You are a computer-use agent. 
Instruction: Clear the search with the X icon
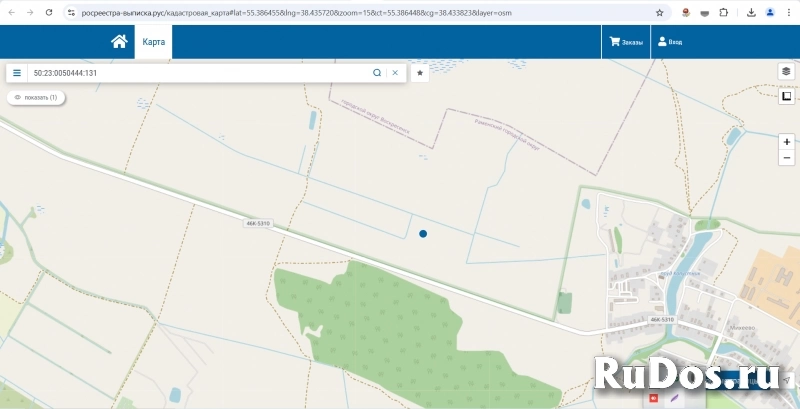395,73
